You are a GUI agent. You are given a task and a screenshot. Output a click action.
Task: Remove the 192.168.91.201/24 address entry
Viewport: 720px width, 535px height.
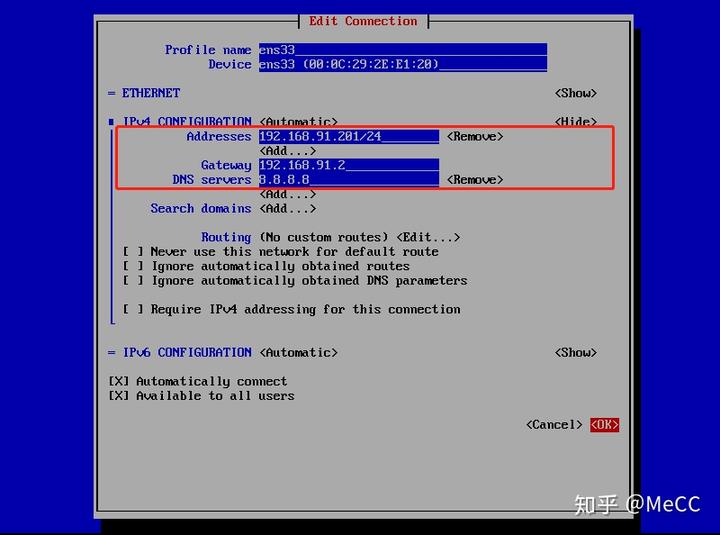[475, 136]
